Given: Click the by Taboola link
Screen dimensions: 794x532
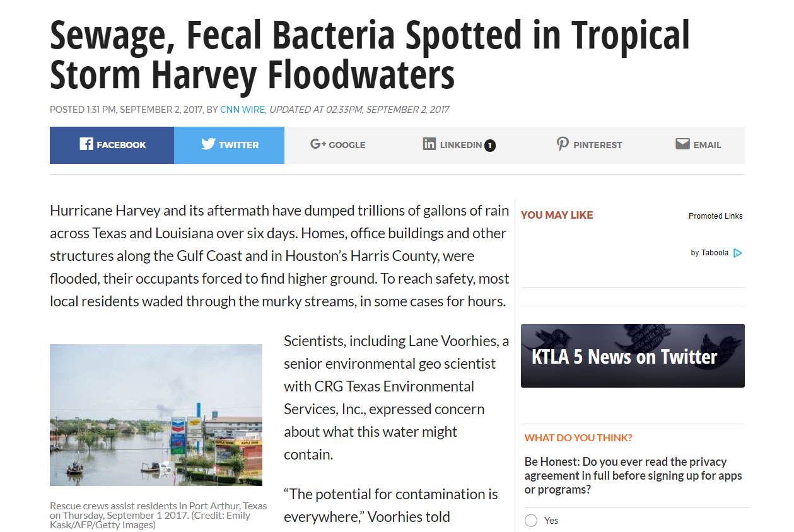Looking at the screenshot, I should 709,253.
